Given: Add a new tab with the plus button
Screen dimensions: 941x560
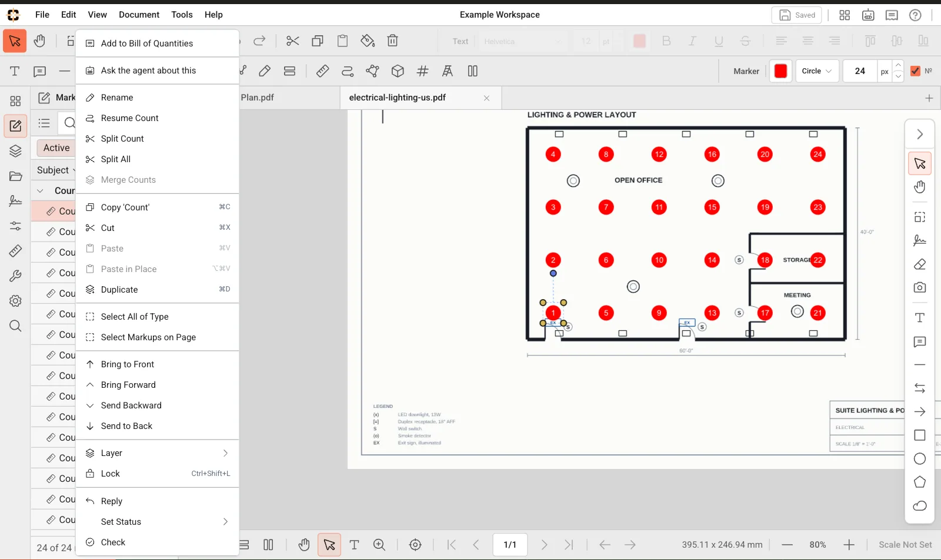Looking at the screenshot, I should click(929, 98).
